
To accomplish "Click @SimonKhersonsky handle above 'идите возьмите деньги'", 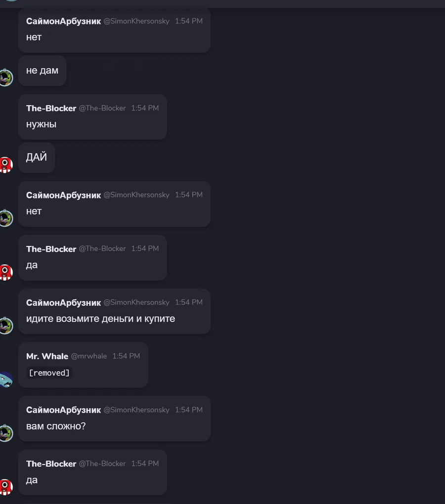I will coord(136,302).
